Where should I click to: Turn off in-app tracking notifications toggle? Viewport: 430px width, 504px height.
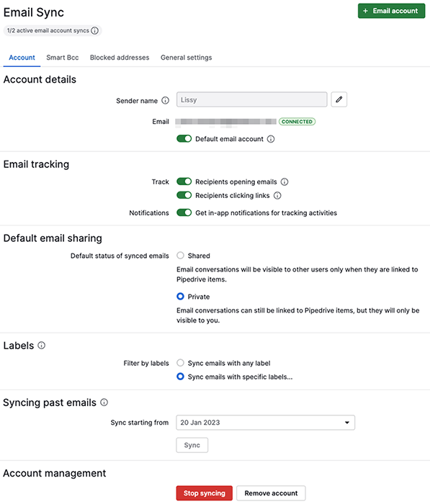(x=184, y=213)
